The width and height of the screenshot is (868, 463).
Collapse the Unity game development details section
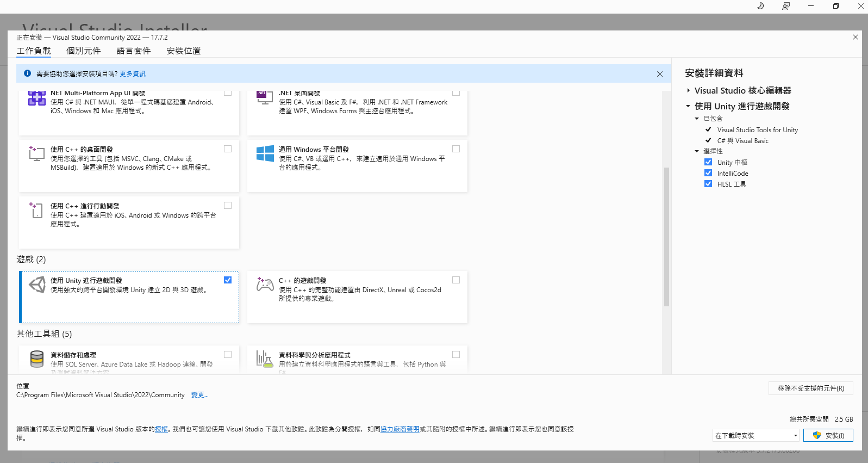click(x=688, y=106)
